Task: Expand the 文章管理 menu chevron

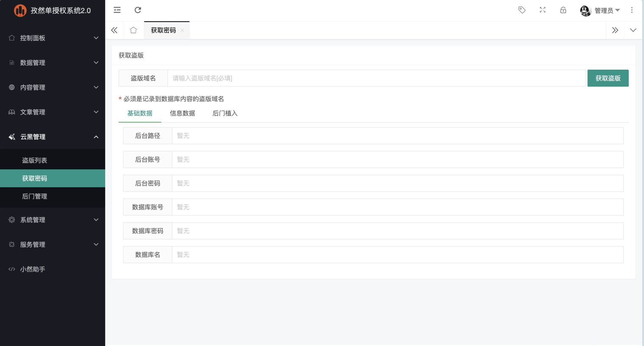Action: click(x=96, y=112)
